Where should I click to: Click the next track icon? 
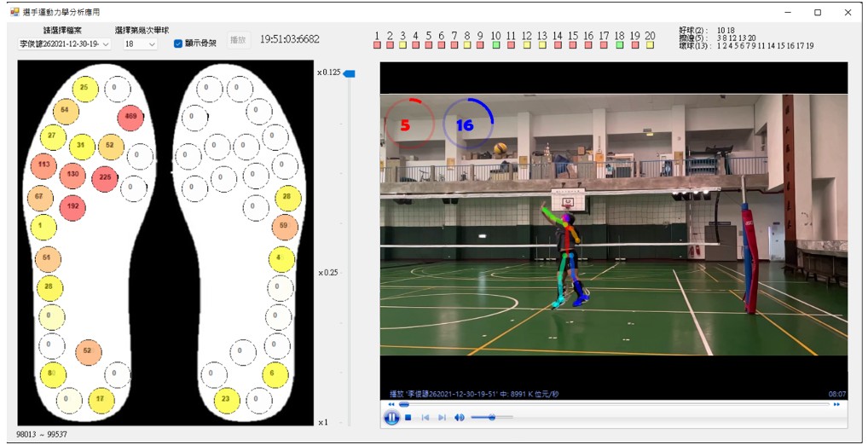click(x=442, y=418)
